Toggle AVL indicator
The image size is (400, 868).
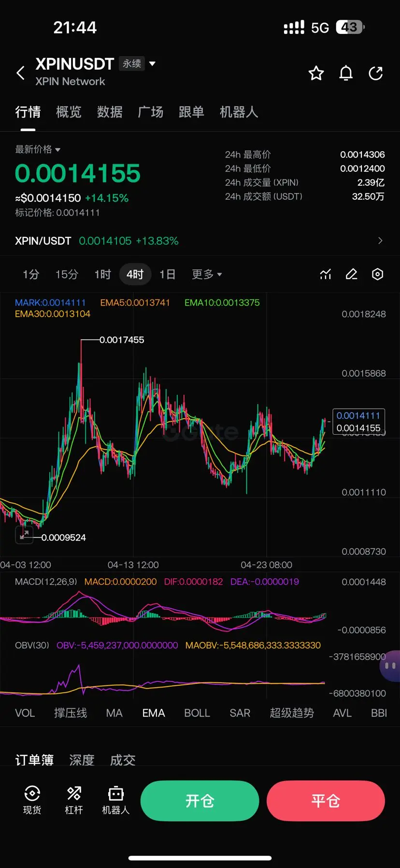[343, 713]
